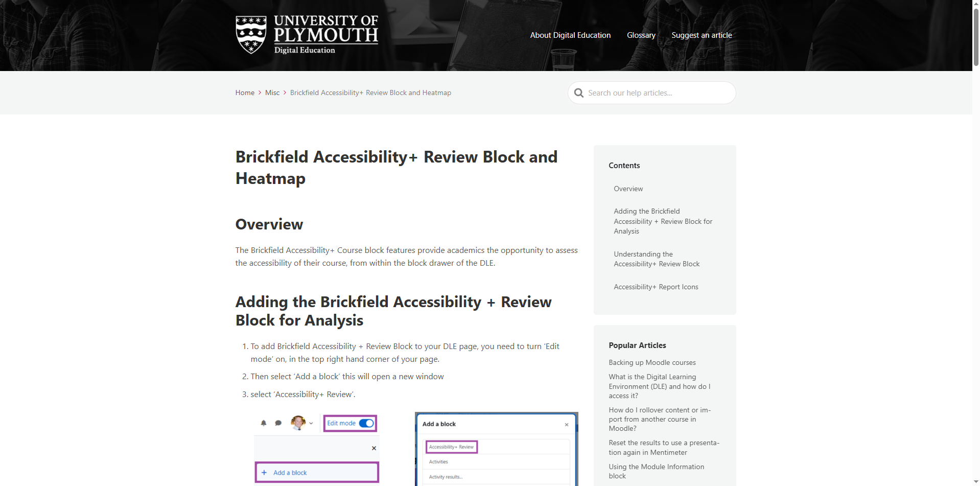Click the Contents sidebar heading
The height and width of the screenshot is (486, 980).
624,166
